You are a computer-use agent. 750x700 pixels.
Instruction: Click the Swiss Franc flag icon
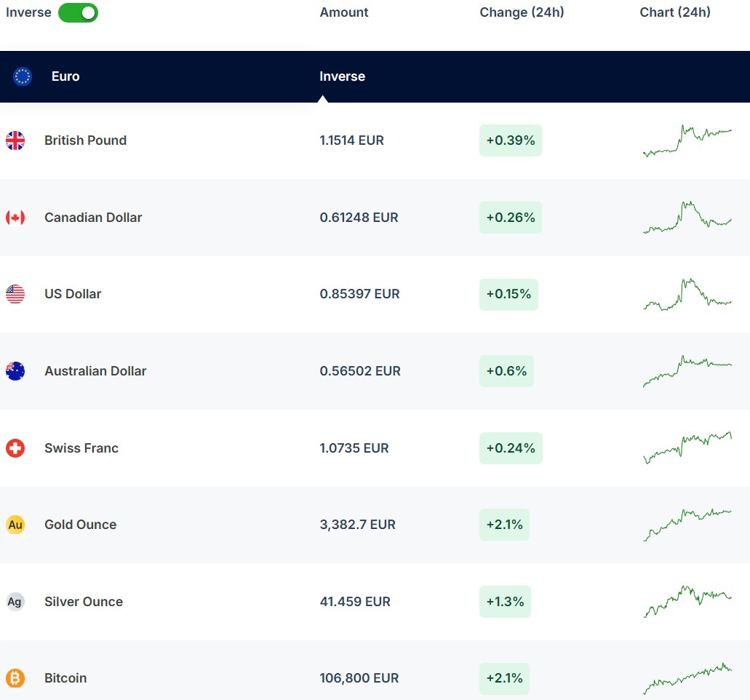tap(15, 448)
